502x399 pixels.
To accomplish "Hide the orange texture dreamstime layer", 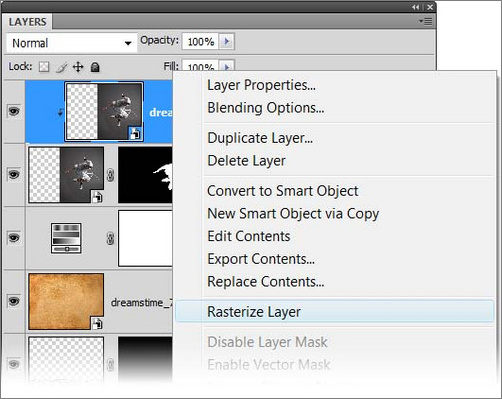I will 14,301.
